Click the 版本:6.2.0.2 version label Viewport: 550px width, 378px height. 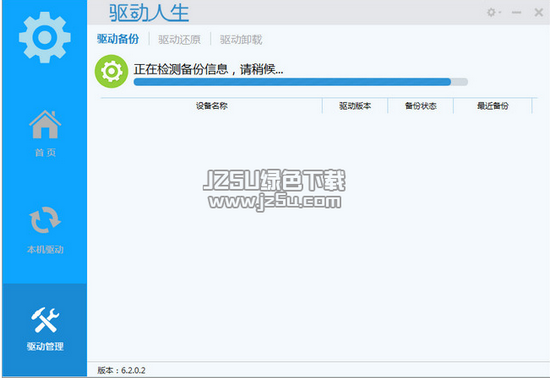[121, 370]
